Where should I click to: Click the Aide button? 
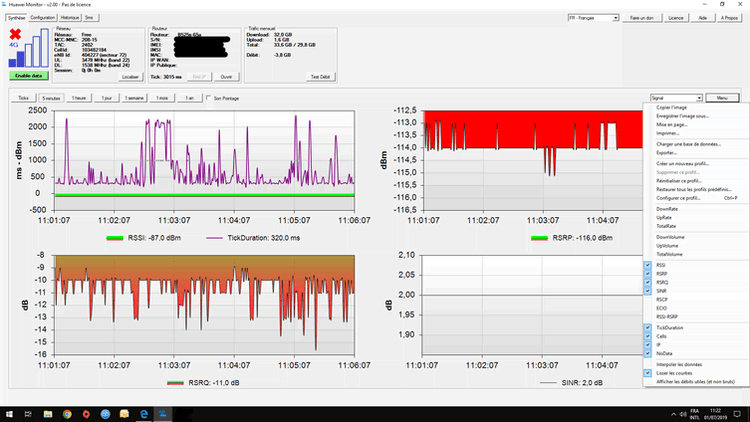[x=703, y=18]
